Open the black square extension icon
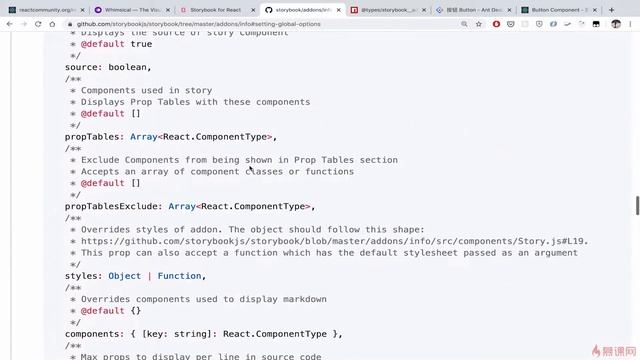Screen dimensions: 640x360 coord(596,24)
